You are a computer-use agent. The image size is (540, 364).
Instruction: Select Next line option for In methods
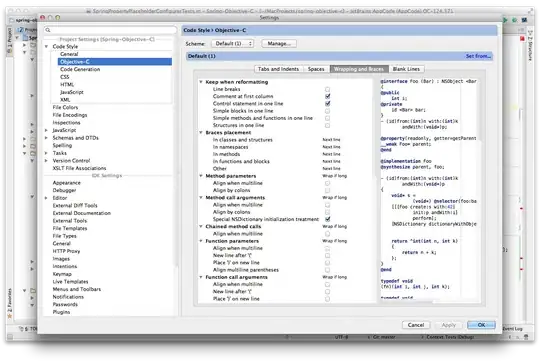point(331,154)
